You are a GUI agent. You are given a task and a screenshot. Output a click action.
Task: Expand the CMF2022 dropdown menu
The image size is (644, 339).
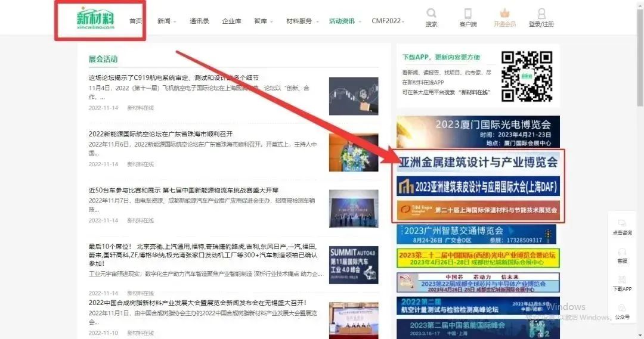pos(403,21)
